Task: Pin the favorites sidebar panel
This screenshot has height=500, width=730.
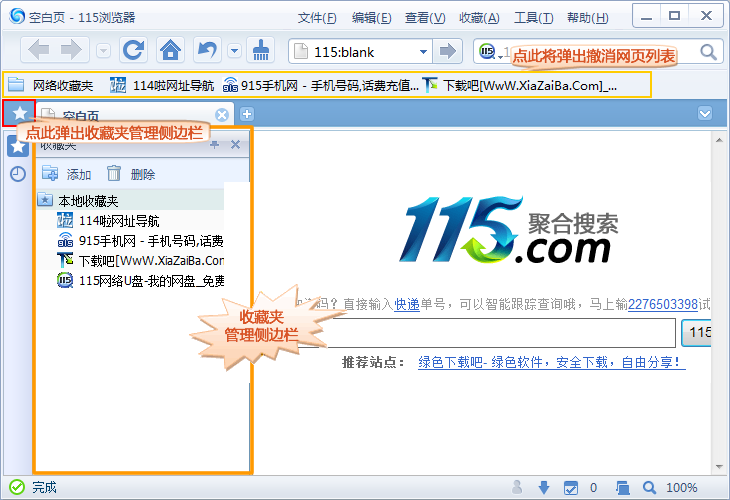Action: (x=214, y=145)
